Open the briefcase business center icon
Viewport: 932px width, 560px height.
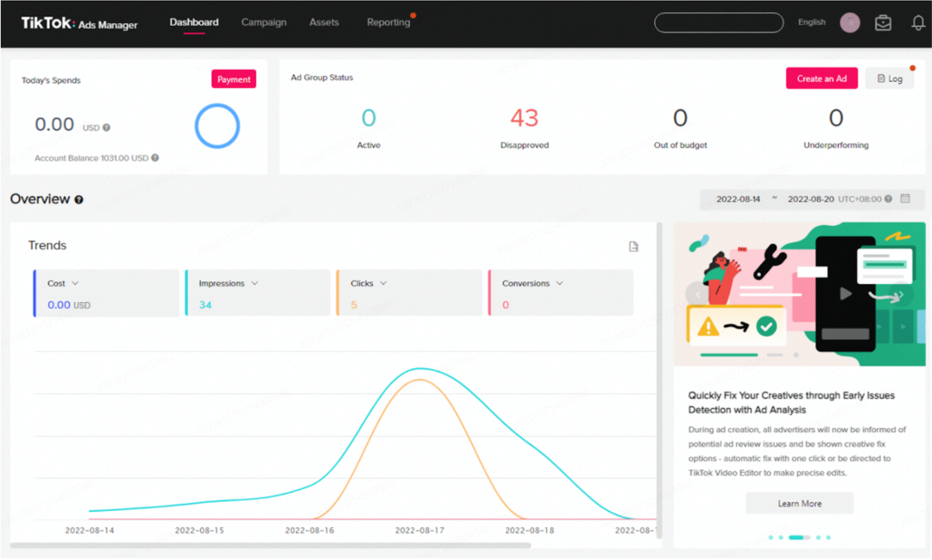pyautogui.click(x=883, y=23)
